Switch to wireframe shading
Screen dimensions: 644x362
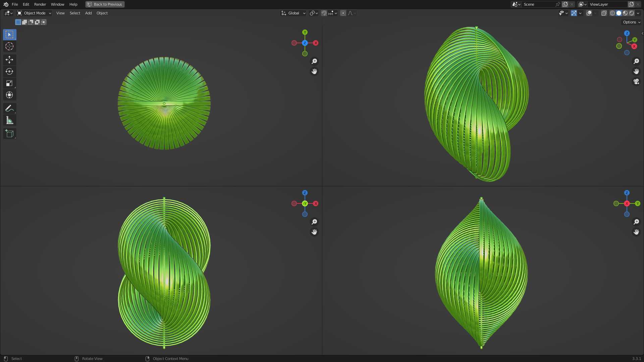[612, 13]
